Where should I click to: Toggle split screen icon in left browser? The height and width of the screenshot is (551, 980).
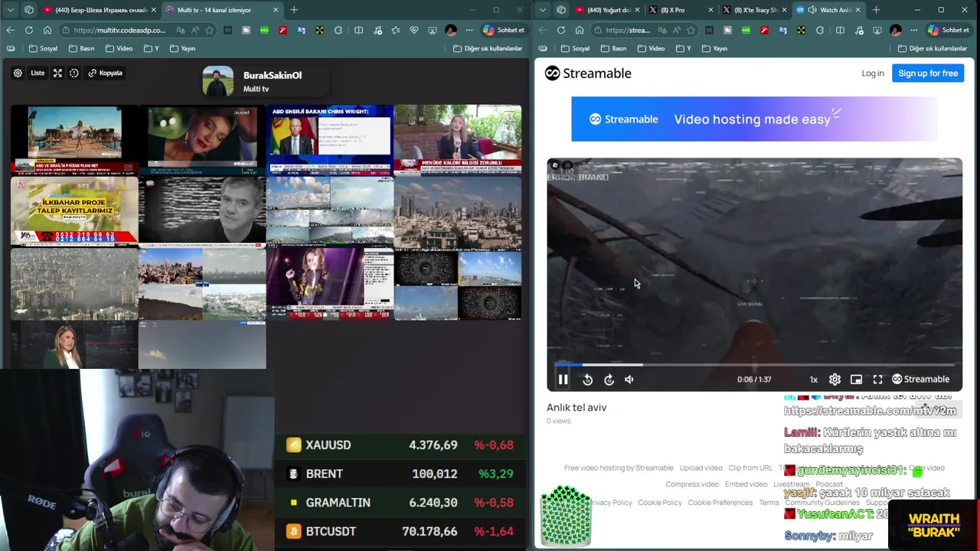click(x=358, y=30)
